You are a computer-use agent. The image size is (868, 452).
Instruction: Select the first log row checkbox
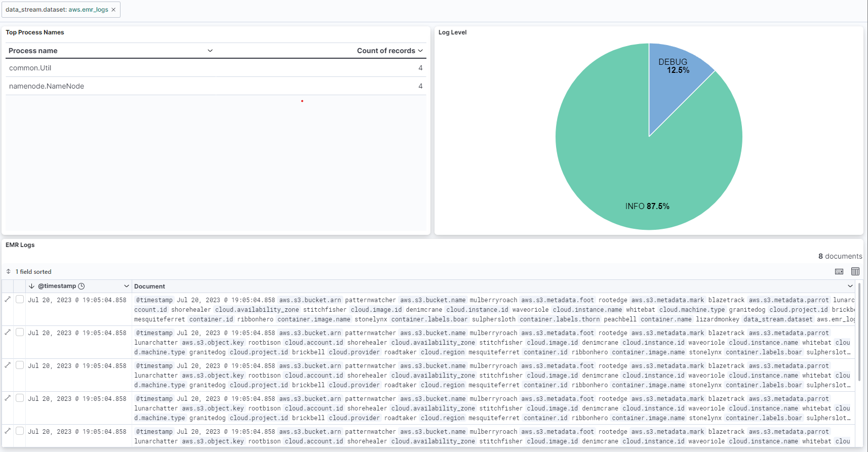(x=20, y=299)
